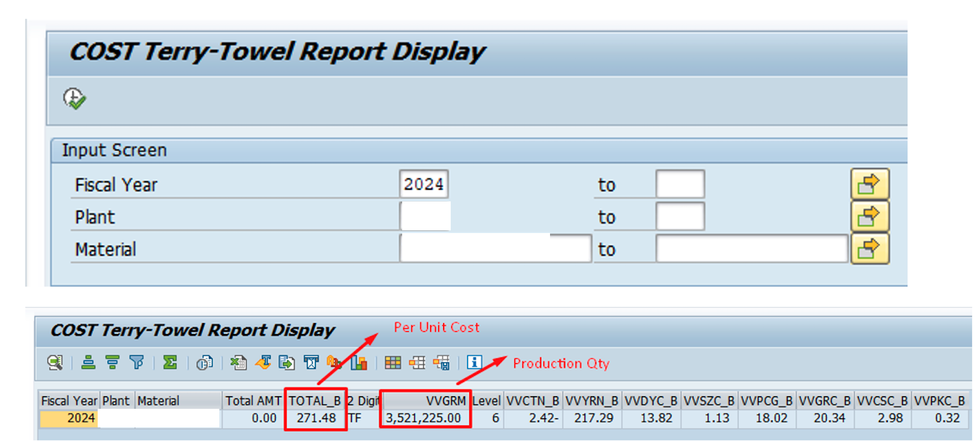Click the Sigma total icon

coord(170,362)
